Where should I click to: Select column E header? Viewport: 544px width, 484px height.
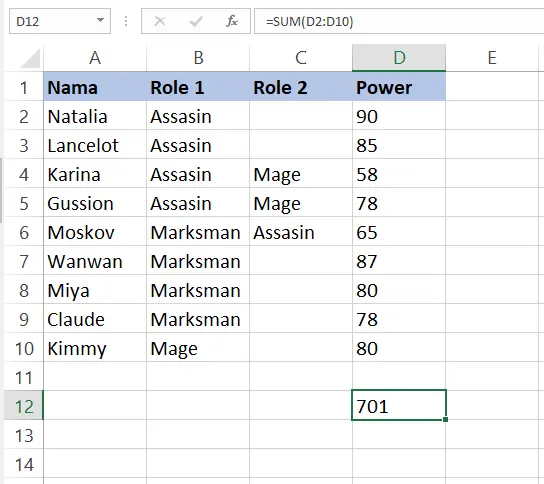[x=492, y=58]
